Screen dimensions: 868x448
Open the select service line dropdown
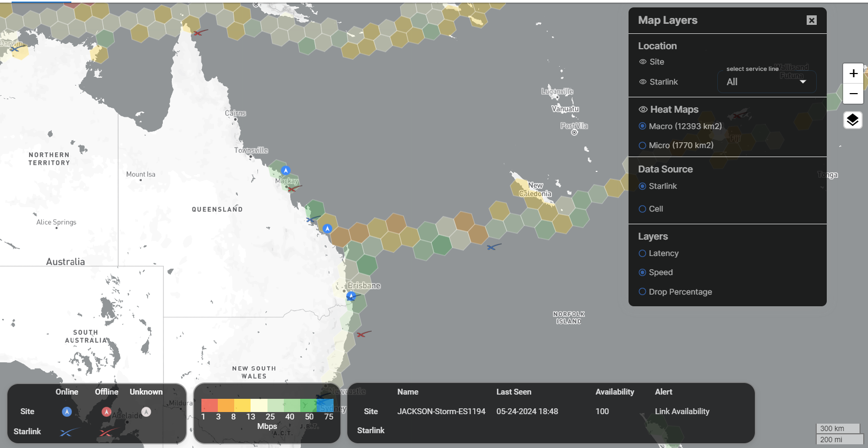[x=767, y=81]
